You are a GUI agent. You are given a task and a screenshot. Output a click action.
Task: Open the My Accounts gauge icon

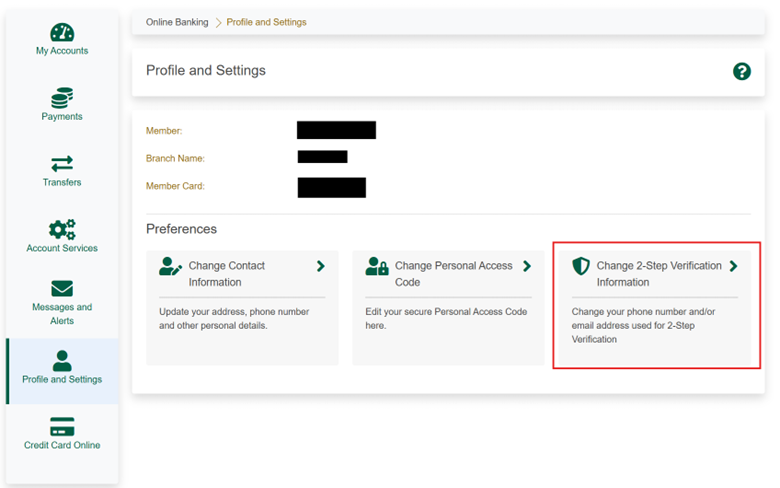coord(62,32)
